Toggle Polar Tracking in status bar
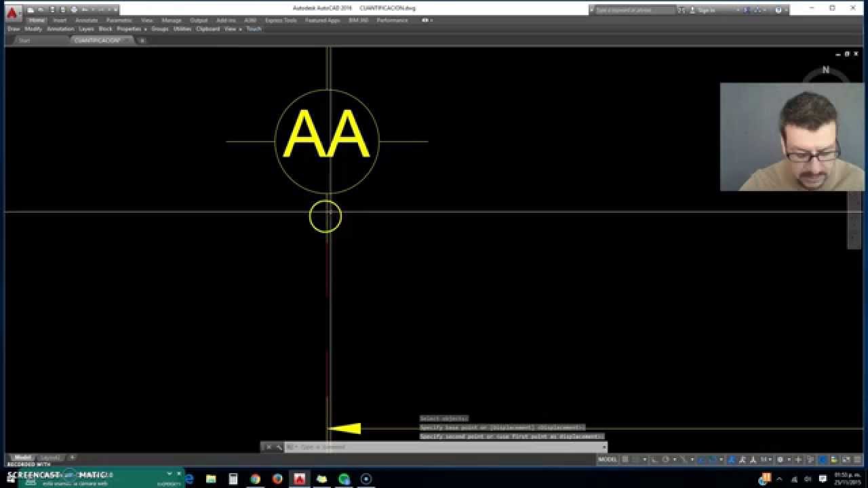Image resolution: width=868 pixels, height=488 pixels. (665, 460)
